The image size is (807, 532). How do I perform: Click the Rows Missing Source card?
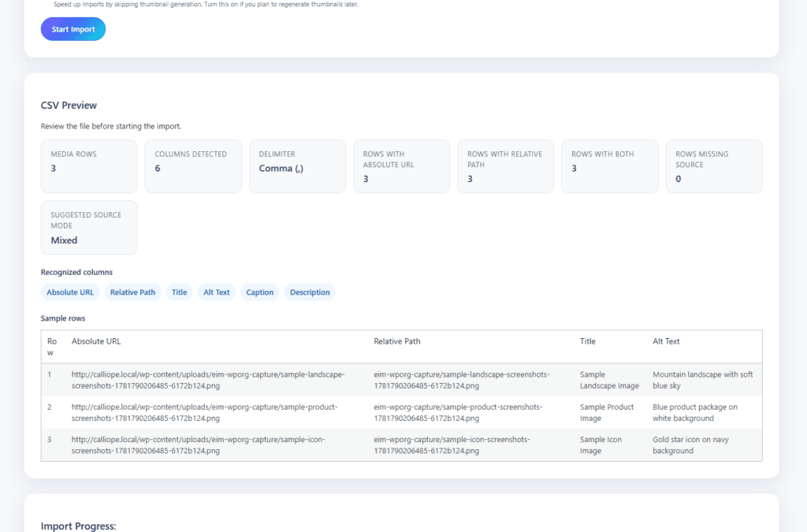click(714, 166)
